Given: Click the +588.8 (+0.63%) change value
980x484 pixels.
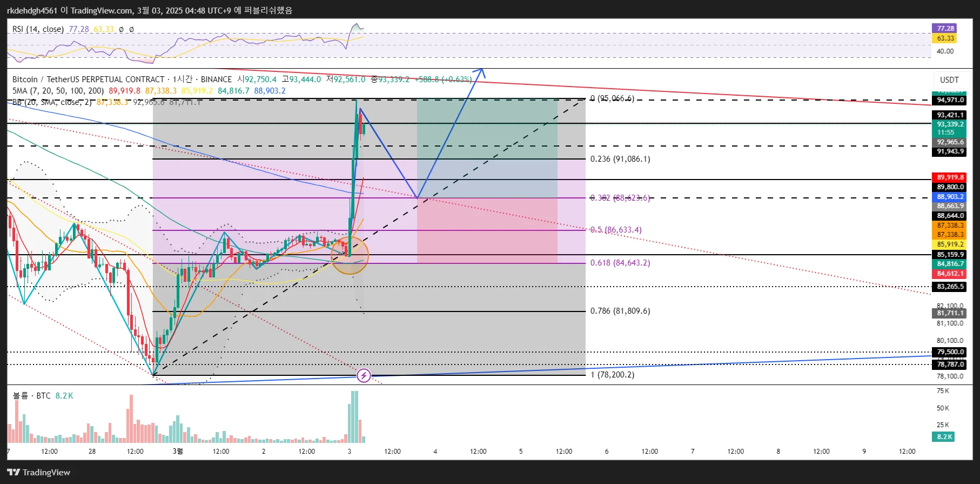Looking at the screenshot, I should [x=443, y=79].
